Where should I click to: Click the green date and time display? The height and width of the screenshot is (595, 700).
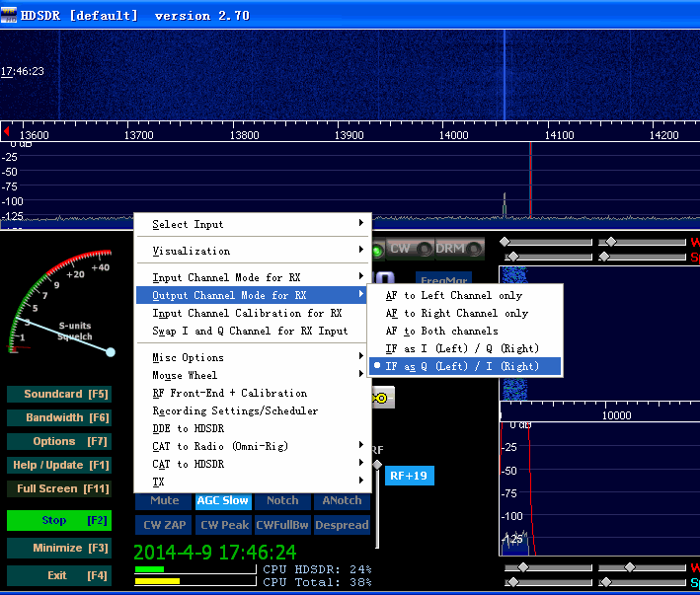pos(214,553)
